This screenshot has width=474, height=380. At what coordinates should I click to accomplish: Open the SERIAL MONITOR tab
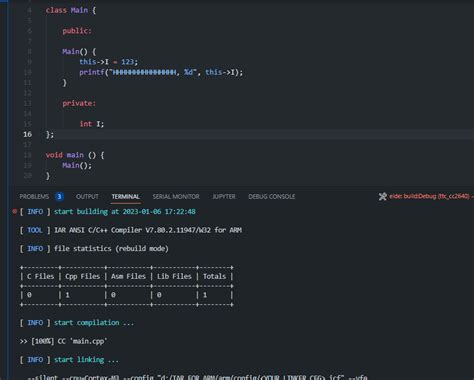pyautogui.click(x=176, y=197)
